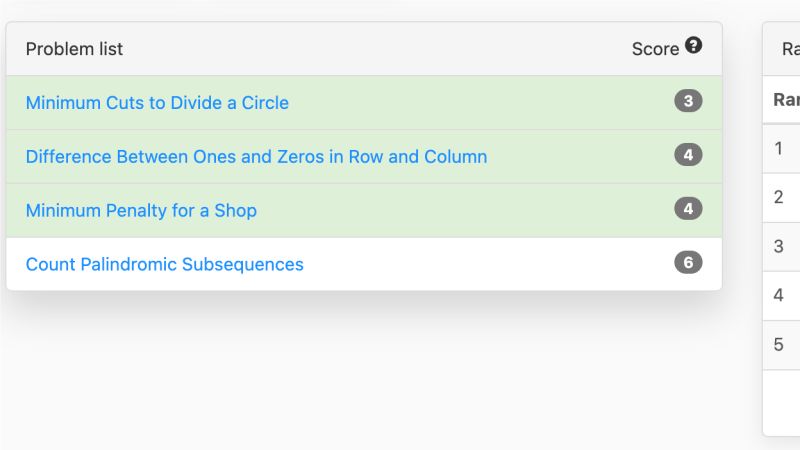Image resolution: width=800 pixels, height=450 pixels.
Task: Open Minimum Cuts to Divide a Circle problem
Action: [x=157, y=103]
